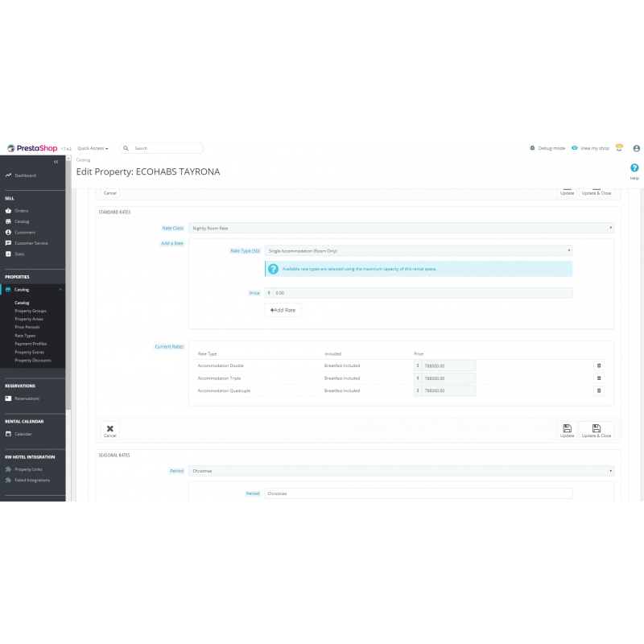
Task: Edit Accommodation Quadruple price field
Action: coord(448,390)
